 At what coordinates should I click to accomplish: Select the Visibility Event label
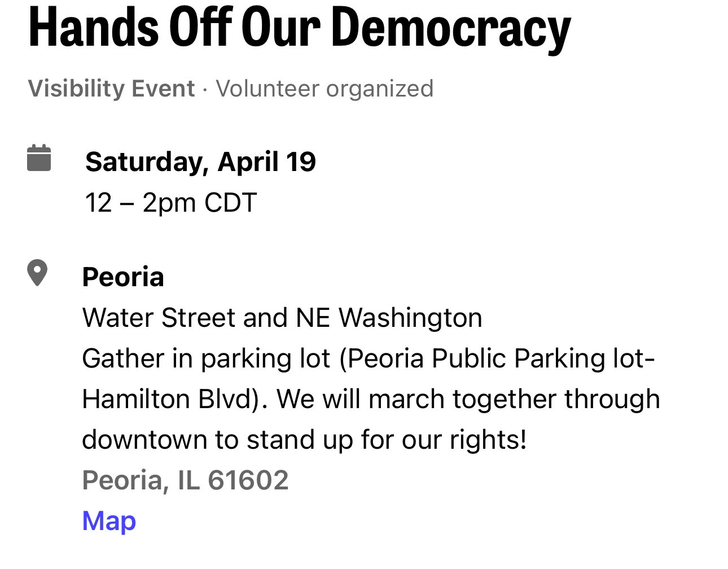pos(112,89)
